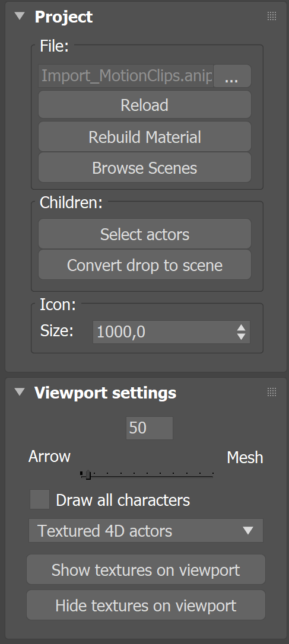Click the Icon Size value field
The height and width of the screenshot is (644, 289).
[164, 332]
